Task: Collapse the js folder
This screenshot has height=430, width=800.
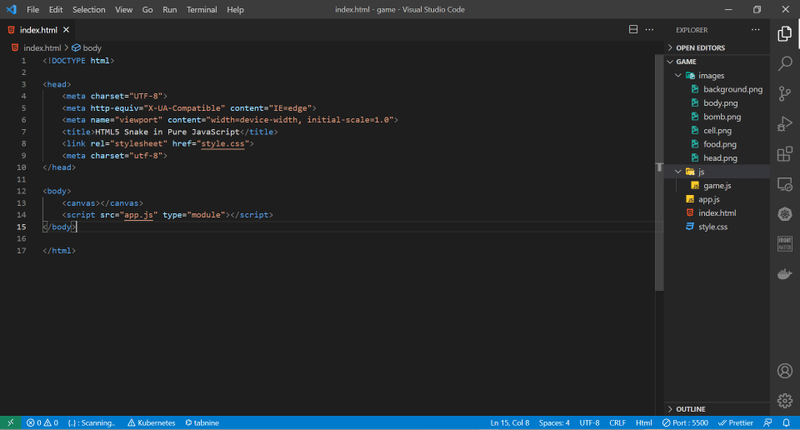Action: [x=701, y=172]
